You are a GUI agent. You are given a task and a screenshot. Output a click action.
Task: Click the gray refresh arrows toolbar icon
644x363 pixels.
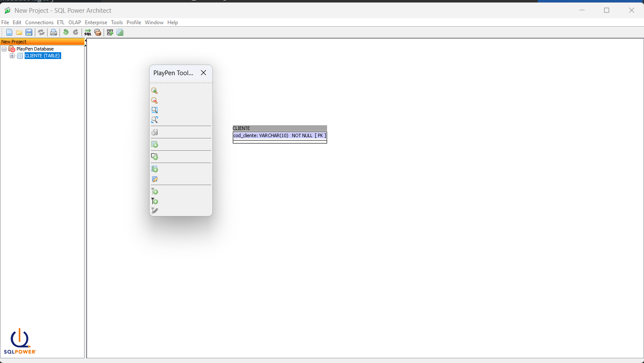(x=41, y=32)
